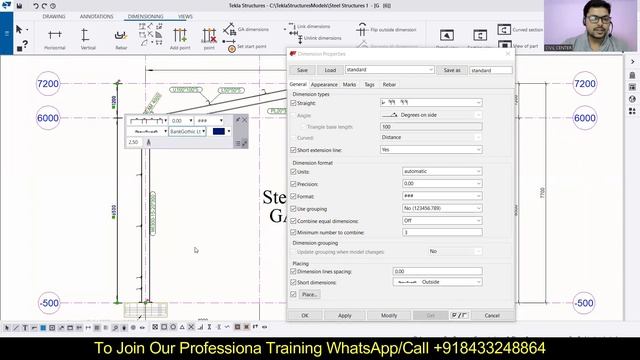Click the history clock icon
The height and width of the screenshot is (360, 640).
(x=53, y=6)
